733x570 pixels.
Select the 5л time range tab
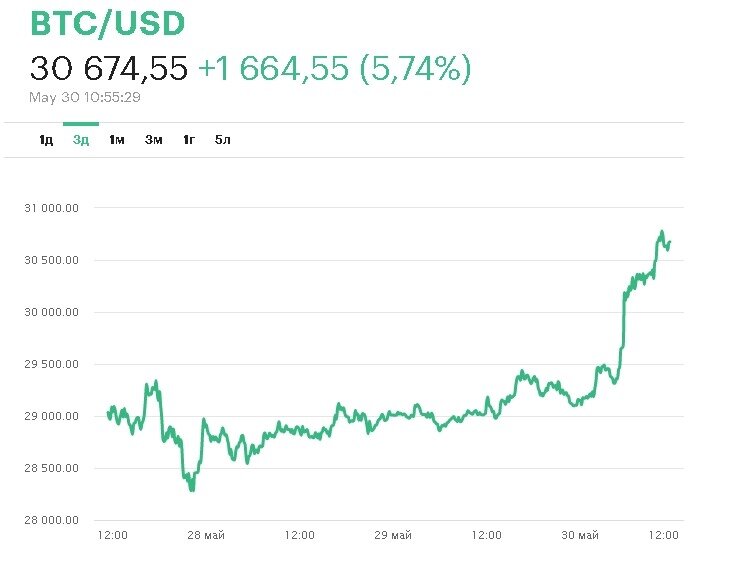(x=223, y=140)
